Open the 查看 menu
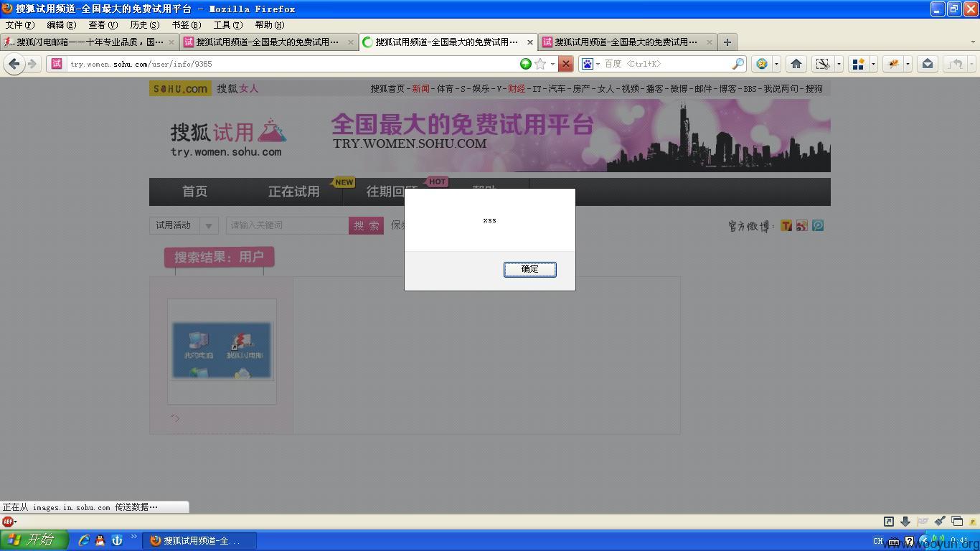 click(x=103, y=24)
